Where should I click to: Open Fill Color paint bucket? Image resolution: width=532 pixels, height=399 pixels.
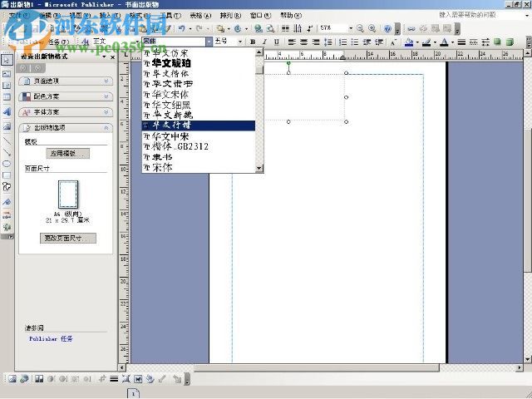pos(409,42)
